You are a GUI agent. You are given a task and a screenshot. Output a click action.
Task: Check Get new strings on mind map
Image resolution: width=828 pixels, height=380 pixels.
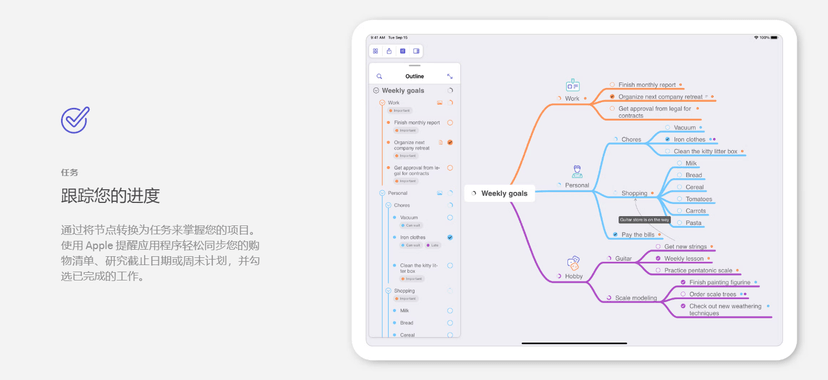point(658,246)
